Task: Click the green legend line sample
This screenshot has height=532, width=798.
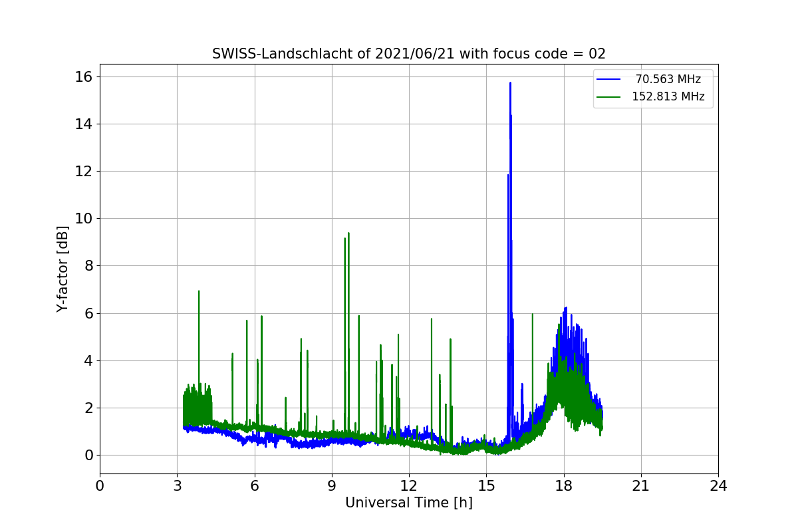Action: (608, 96)
